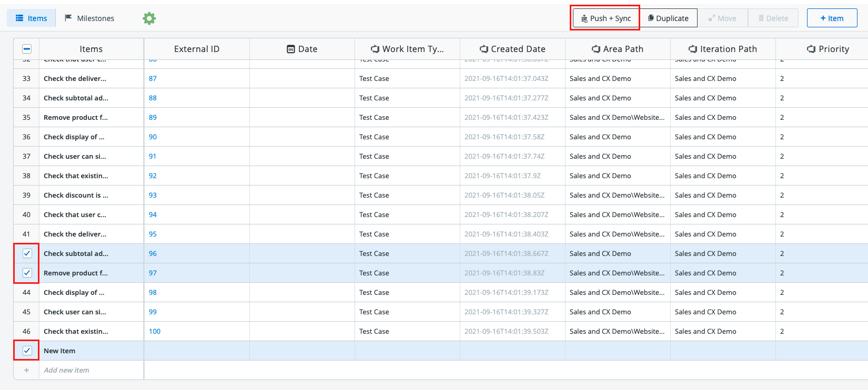Uncheck the Check subtotal row 96 checkbox
Image resolution: width=868 pixels, height=390 pixels.
click(27, 253)
